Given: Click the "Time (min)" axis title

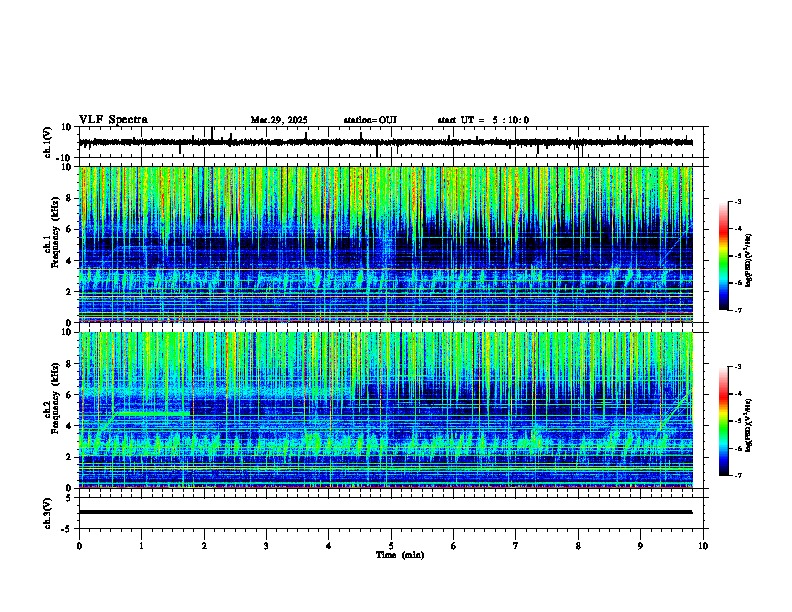Looking at the screenshot, I should click(400, 555).
